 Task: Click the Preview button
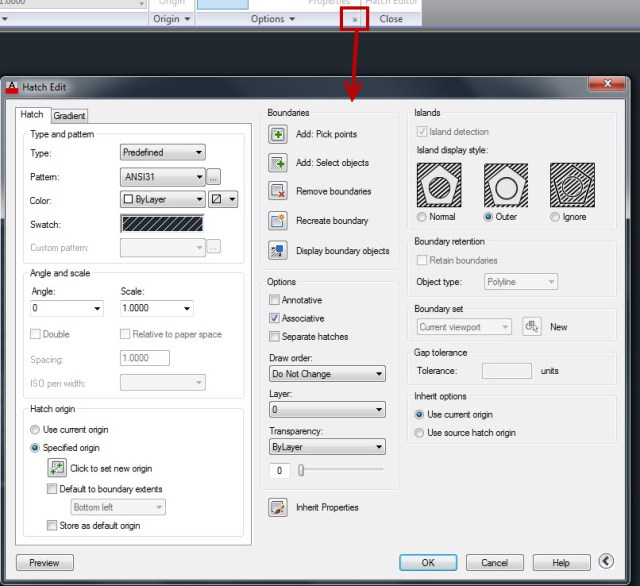(44, 563)
